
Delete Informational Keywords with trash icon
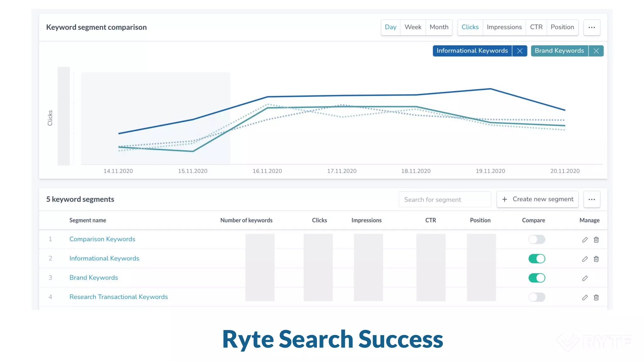[x=596, y=259]
